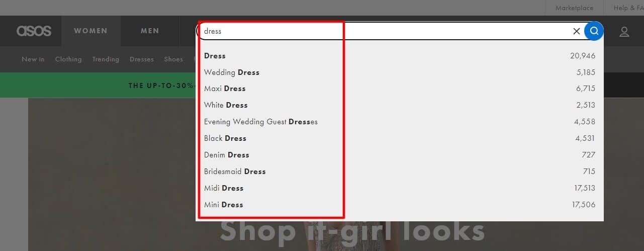Choose the Mini Dress suggestion
Screen dimensions: 644x251
pos(400,205)
